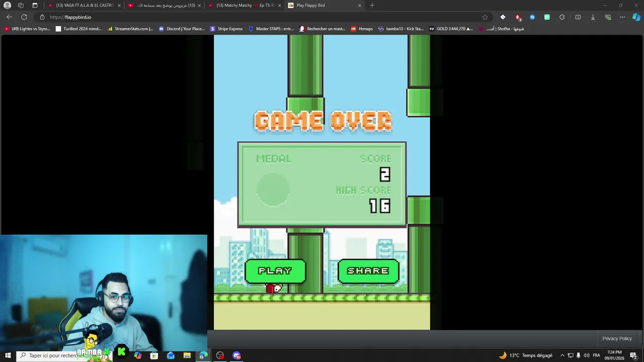Open Outlook from the taskbar

click(171, 355)
